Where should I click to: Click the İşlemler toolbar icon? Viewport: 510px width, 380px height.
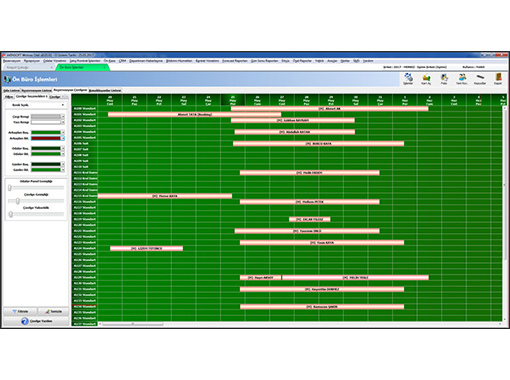click(408, 79)
